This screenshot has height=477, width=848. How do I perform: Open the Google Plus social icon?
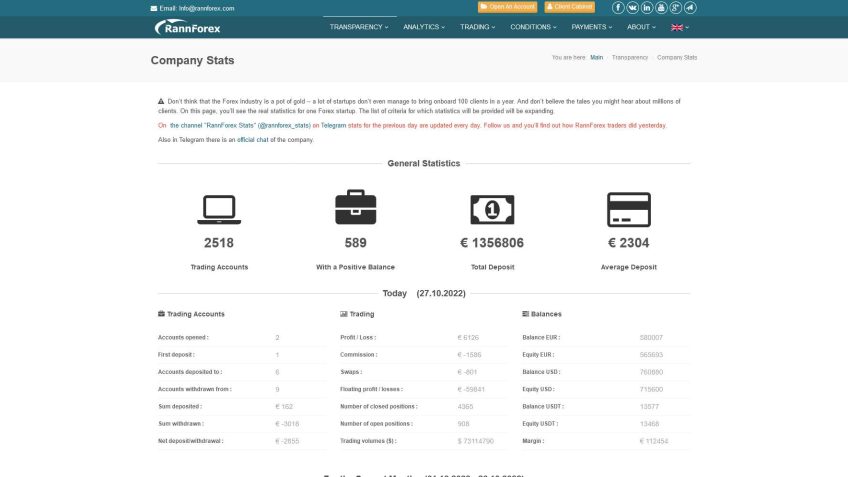[676, 8]
